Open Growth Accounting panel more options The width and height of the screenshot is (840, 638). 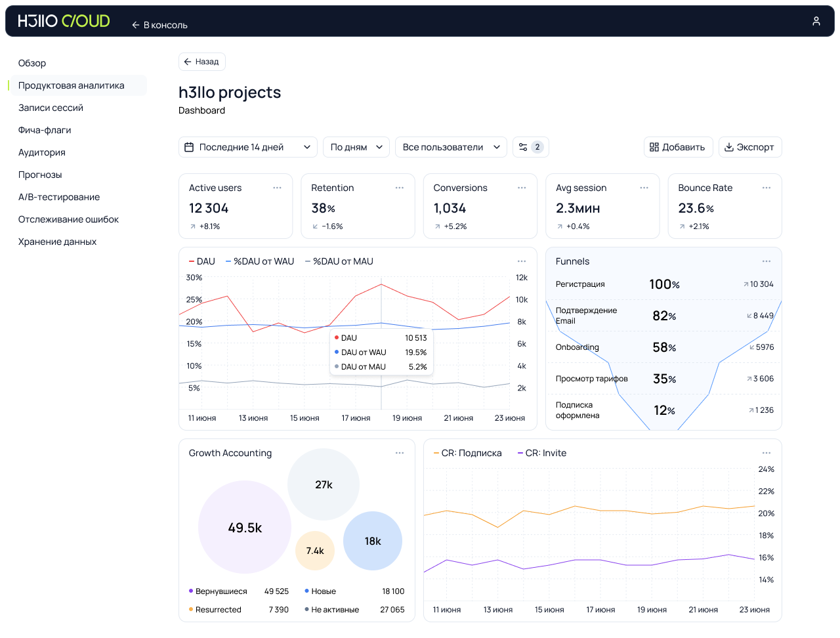pyautogui.click(x=399, y=453)
